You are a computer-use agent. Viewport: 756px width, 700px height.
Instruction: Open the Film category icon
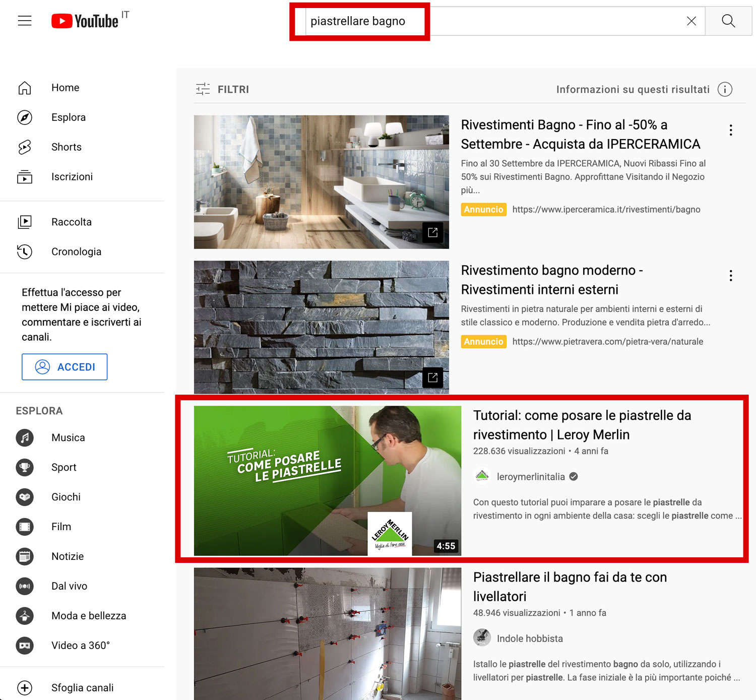tap(25, 527)
